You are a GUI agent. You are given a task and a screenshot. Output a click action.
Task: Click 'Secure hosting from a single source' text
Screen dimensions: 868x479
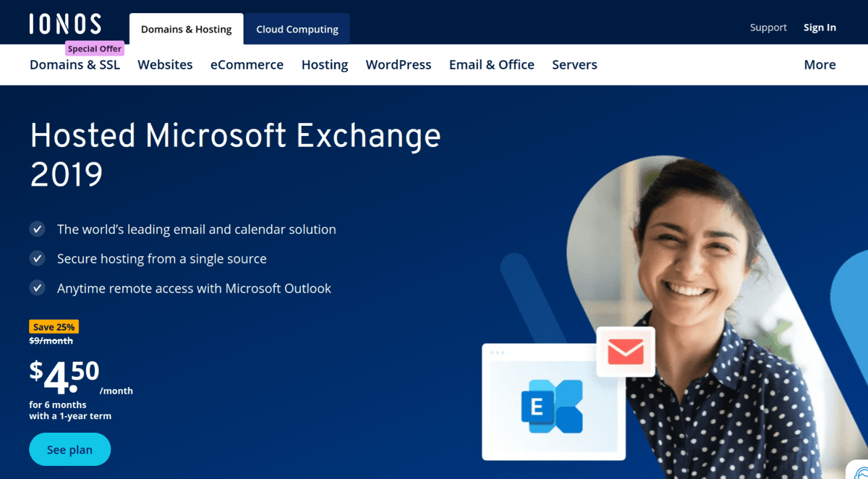tap(162, 258)
